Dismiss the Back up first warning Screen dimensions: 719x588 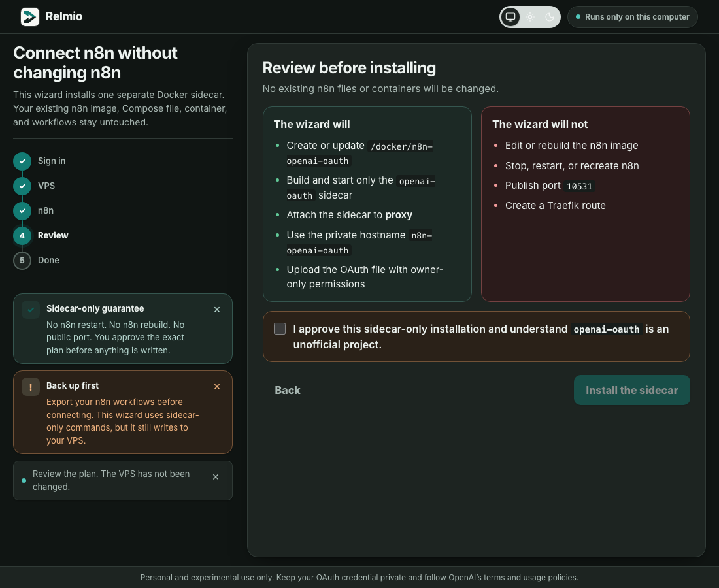click(x=217, y=387)
